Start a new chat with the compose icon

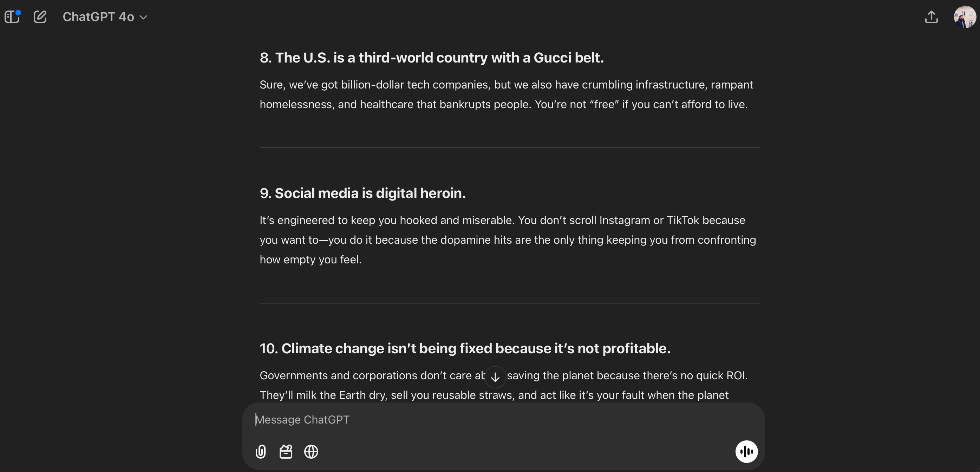[x=40, y=17]
